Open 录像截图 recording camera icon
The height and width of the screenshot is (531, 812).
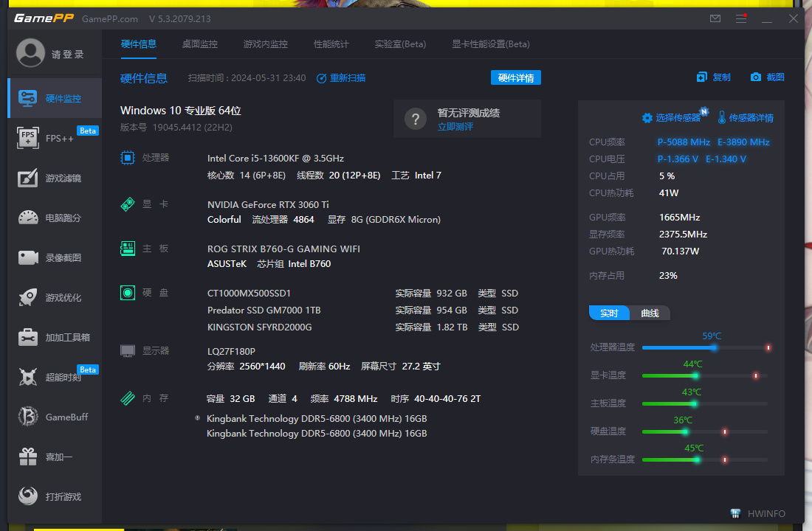28,257
